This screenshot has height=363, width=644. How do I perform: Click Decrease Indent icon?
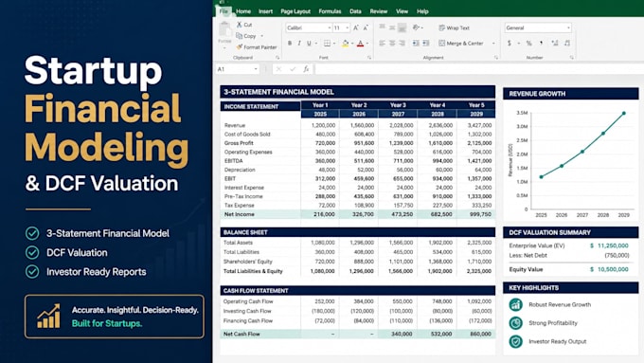click(x=416, y=44)
